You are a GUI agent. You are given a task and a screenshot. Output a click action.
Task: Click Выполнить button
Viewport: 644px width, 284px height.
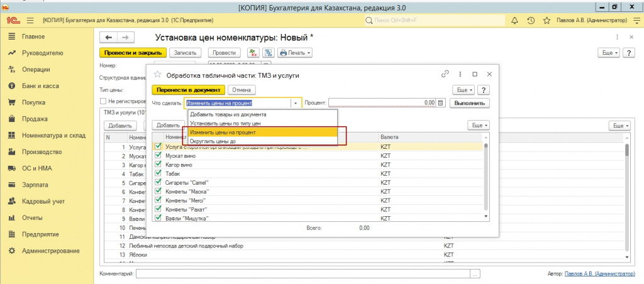point(469,103)
